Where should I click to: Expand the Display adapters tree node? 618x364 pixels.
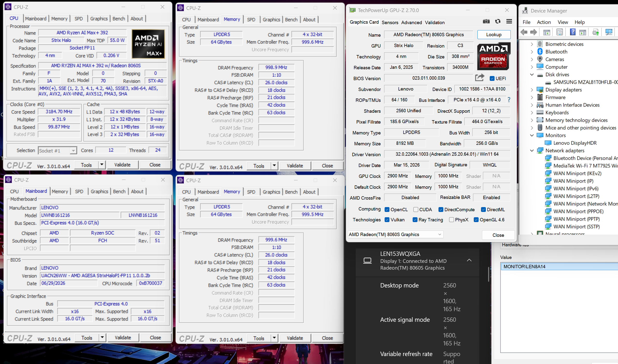(532, 90)
